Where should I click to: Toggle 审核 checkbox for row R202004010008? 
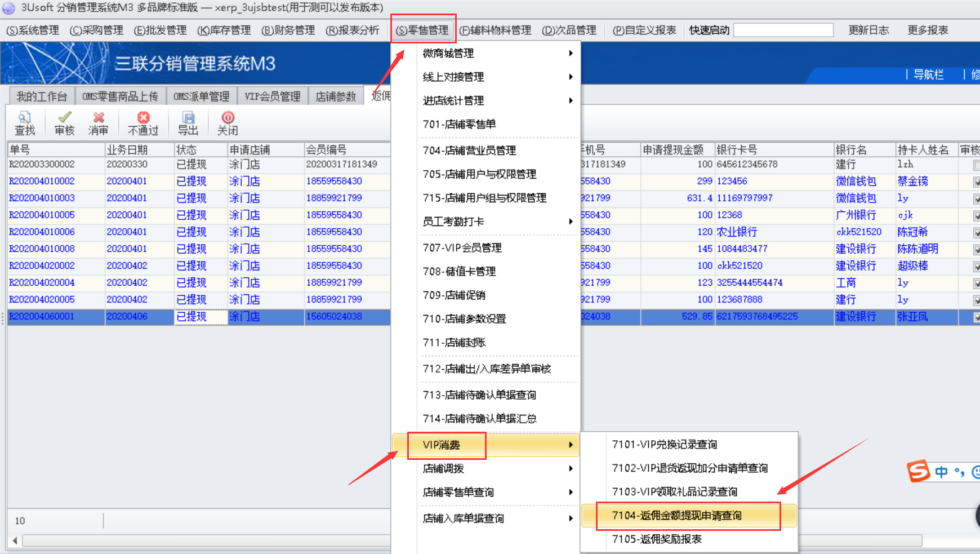click(977, 250)
